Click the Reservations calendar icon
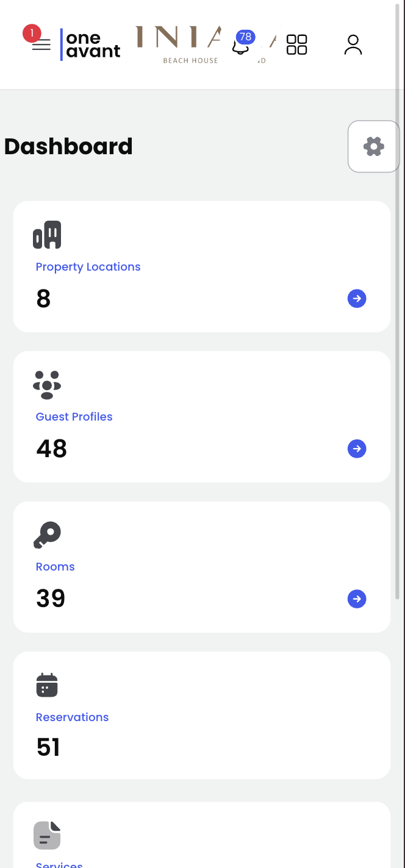The height and width of the screenshot is (868, 405). pos(47,685)
